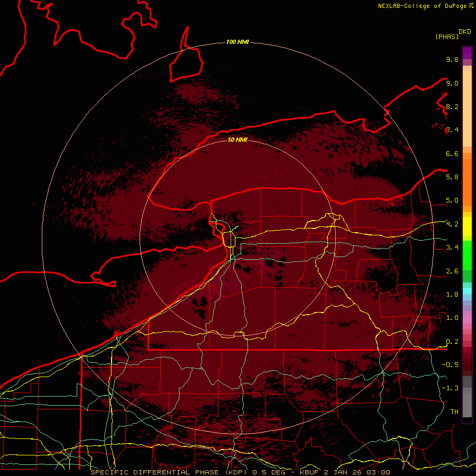Click the green segment of the color bar
Screen dimensions: 476x476
coord(467,255)
